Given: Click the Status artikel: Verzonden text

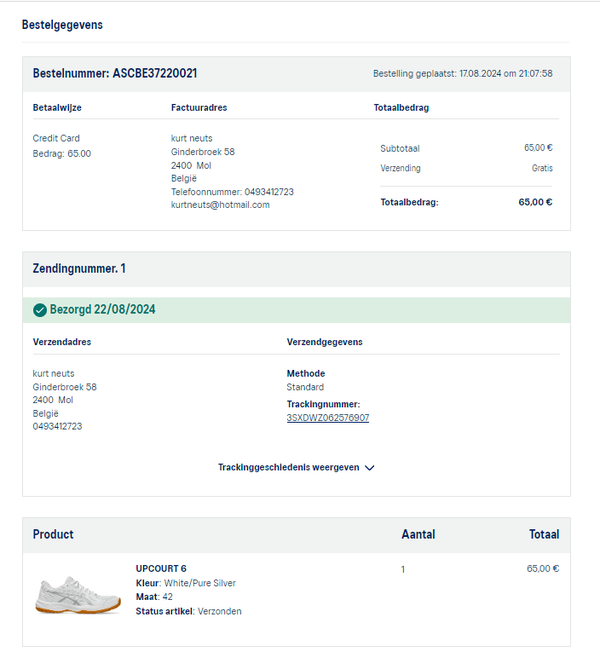Looking at the screenshot, I should pyautogui.click(x=188, y=611).
